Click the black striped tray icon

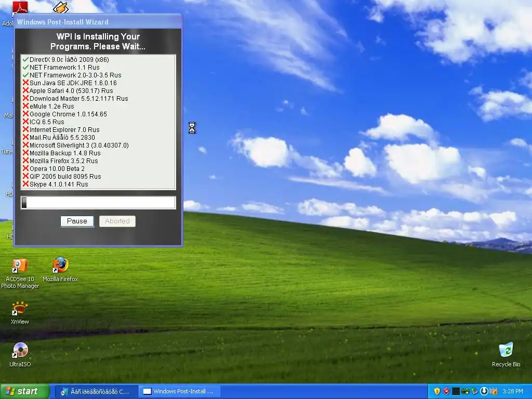pyautogui.click(x=456, y=391)
